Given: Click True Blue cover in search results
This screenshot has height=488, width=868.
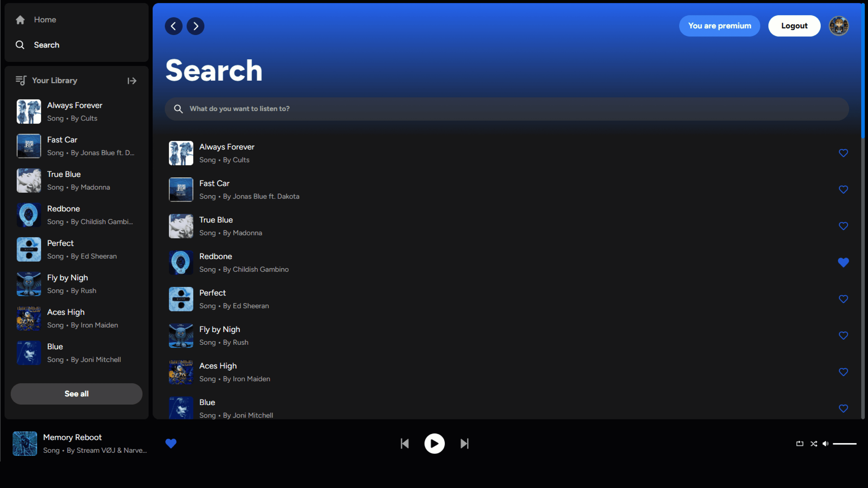Looking at the screenshot, I should click(x=181, y=226).
